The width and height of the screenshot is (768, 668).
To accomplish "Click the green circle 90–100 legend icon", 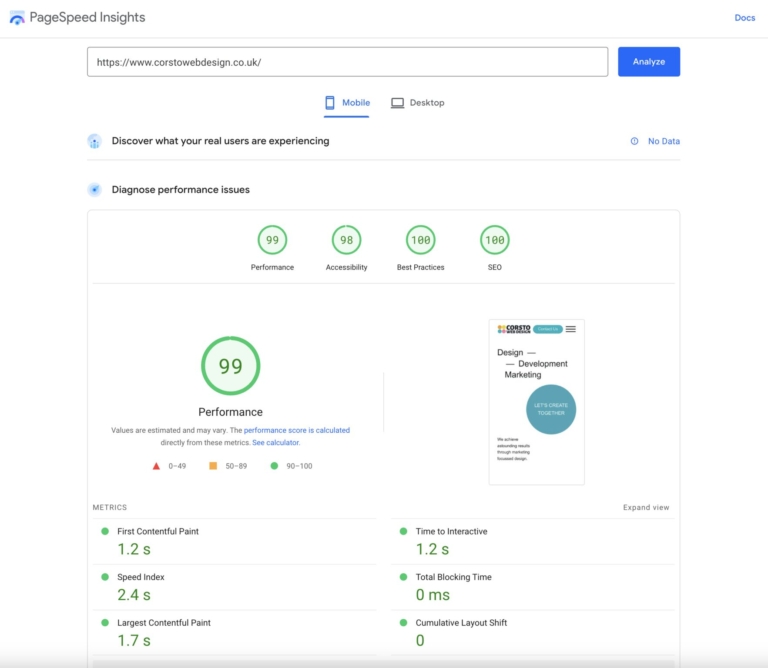I will (x=274, y=466).
